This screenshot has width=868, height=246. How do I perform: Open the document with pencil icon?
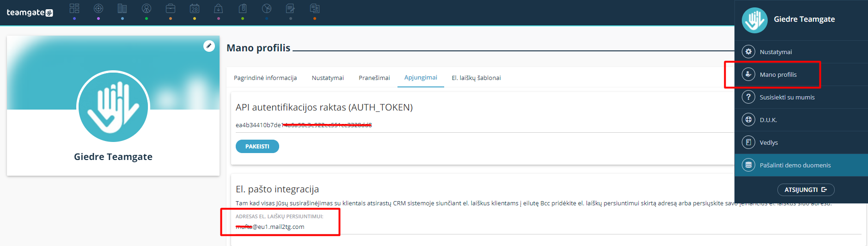tap(291, 8)
